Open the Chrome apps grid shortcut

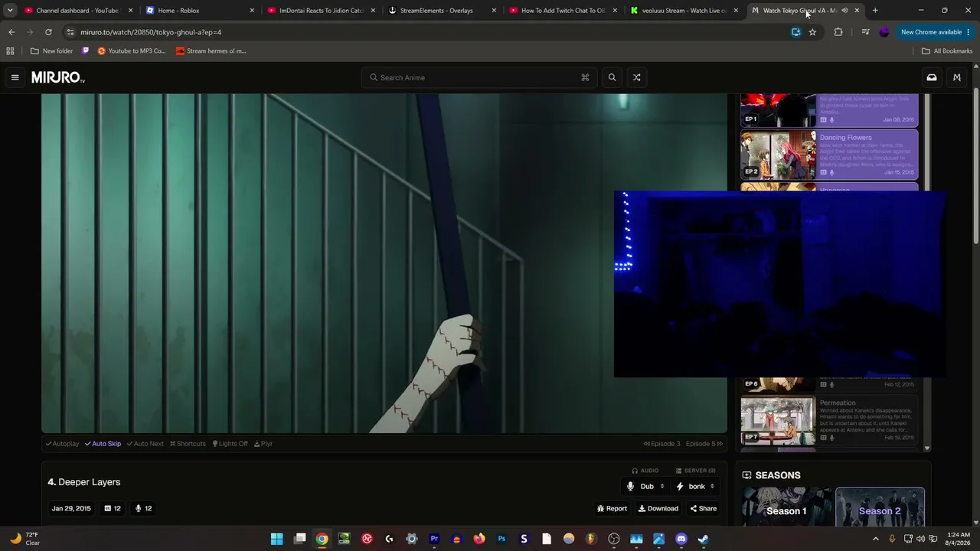[10, 51]
